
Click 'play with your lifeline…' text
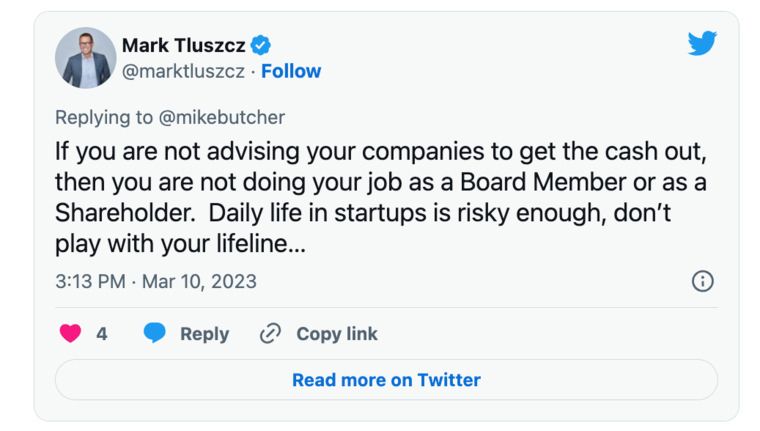pos(180,244)
